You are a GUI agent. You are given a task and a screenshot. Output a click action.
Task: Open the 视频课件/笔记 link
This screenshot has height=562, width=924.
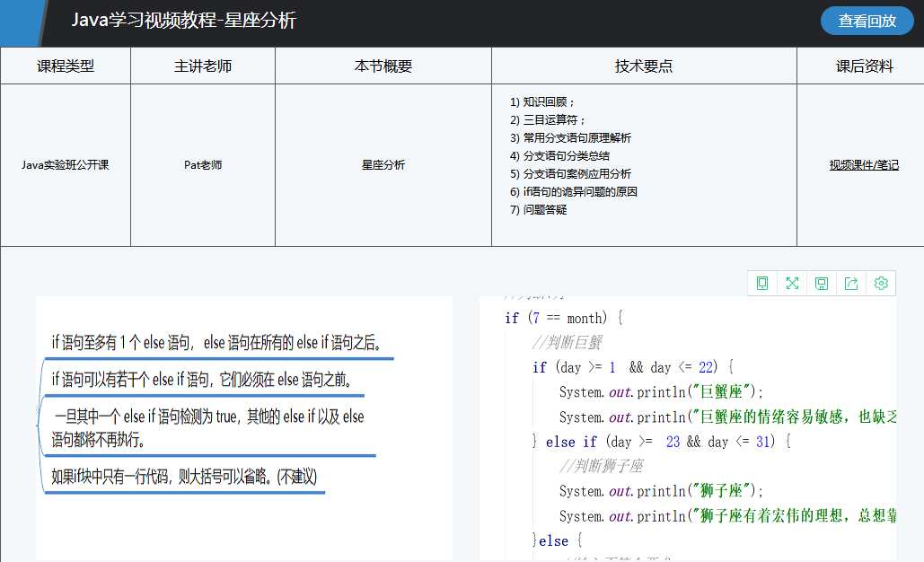(x=863, y=165)
